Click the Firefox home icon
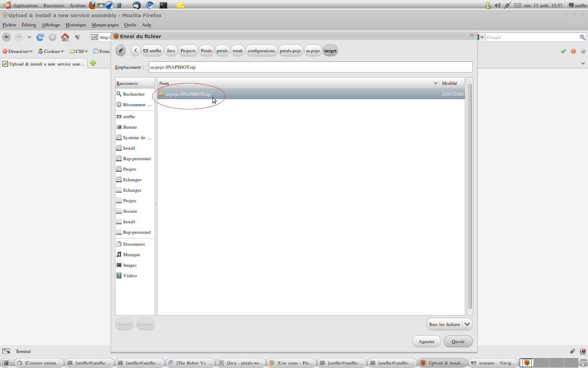 [x=65, y=37]
